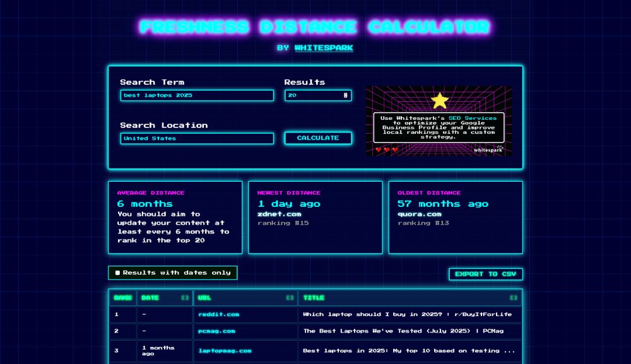
Task: Click the 'Search Term' field label
Action: tap(152, 82)
